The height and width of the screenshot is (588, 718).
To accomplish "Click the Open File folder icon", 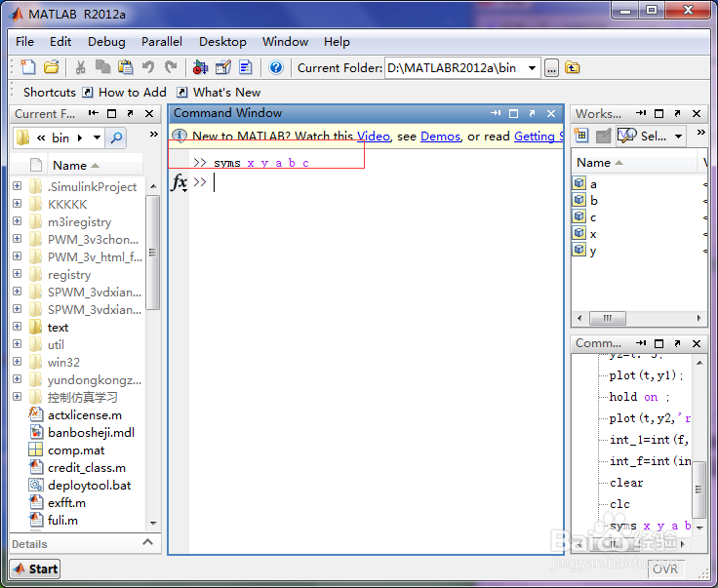I will [x=52, y=67].
